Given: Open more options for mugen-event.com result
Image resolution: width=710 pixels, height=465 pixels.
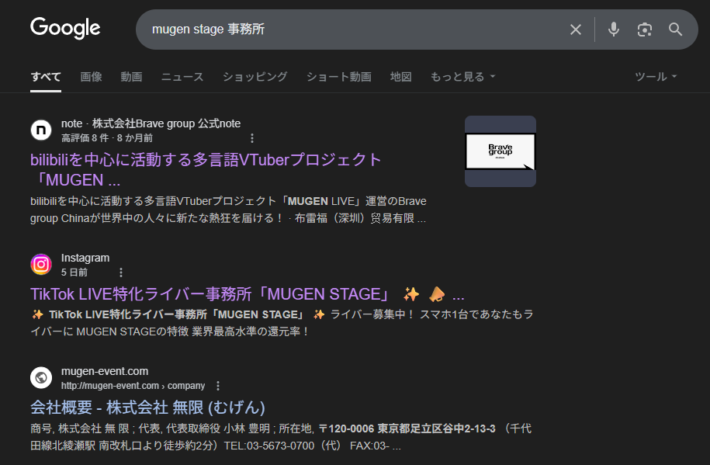Looking at the screenshot, I should pos(218,385).
